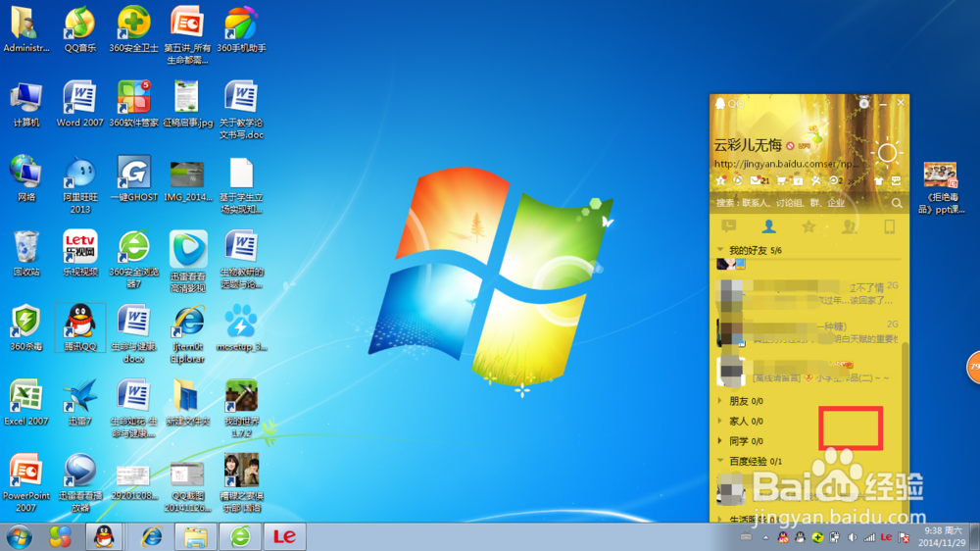The image size is (980, 551).
Task: Open Windows Explorer folder in taskbar
Action: point(196,536)
